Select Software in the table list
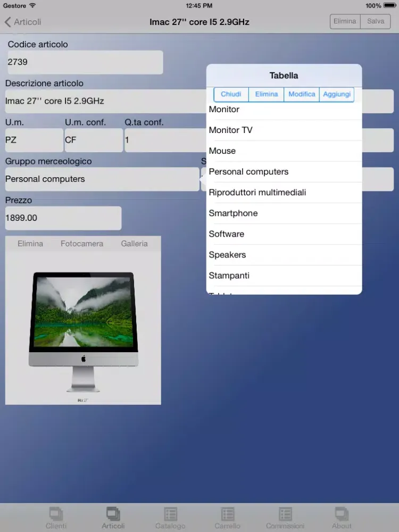The height and width of the screenshot is (532, 399). click(284, 234)
